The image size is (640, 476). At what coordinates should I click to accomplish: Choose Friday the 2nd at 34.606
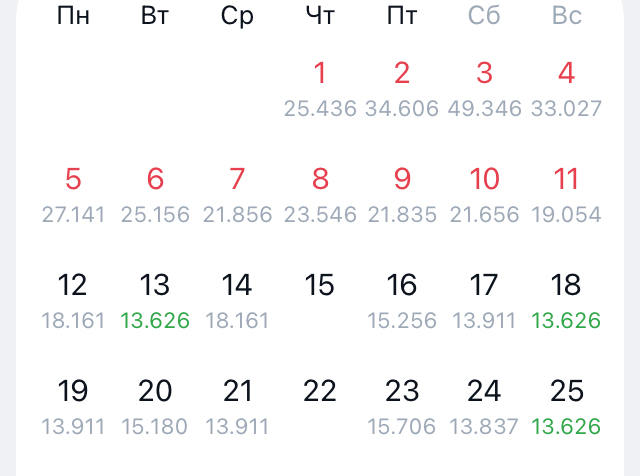402,87
